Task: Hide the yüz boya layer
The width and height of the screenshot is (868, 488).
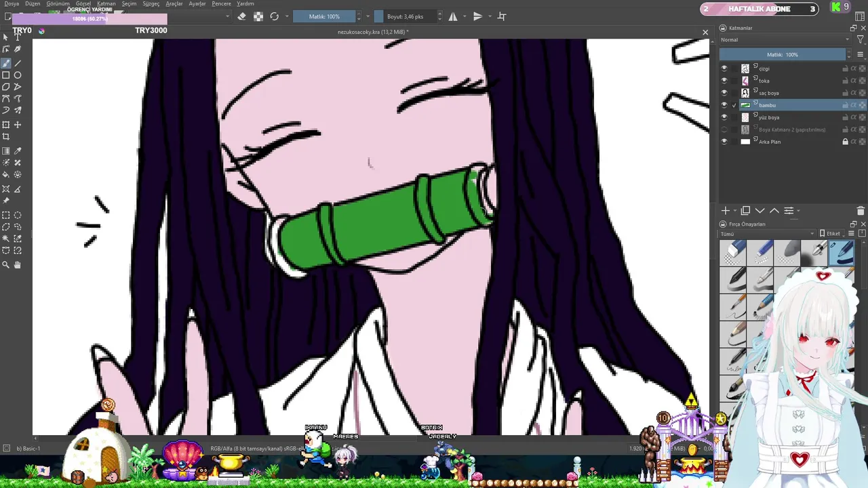Action: [724, 117]
